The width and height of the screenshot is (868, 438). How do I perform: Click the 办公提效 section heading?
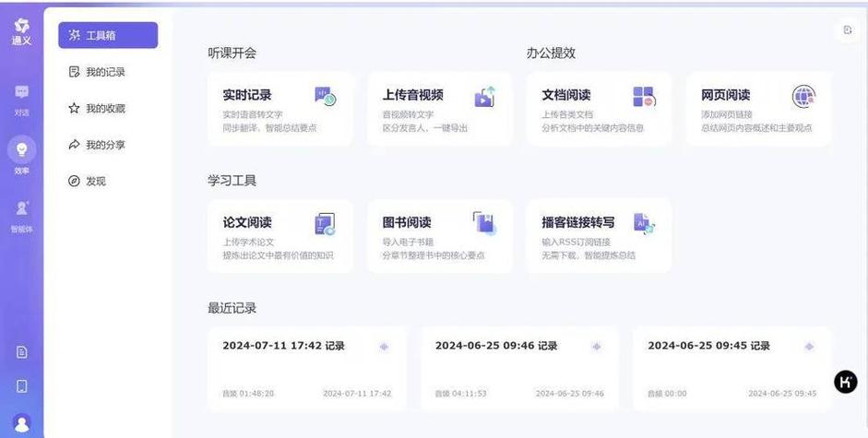pos(551,53)
